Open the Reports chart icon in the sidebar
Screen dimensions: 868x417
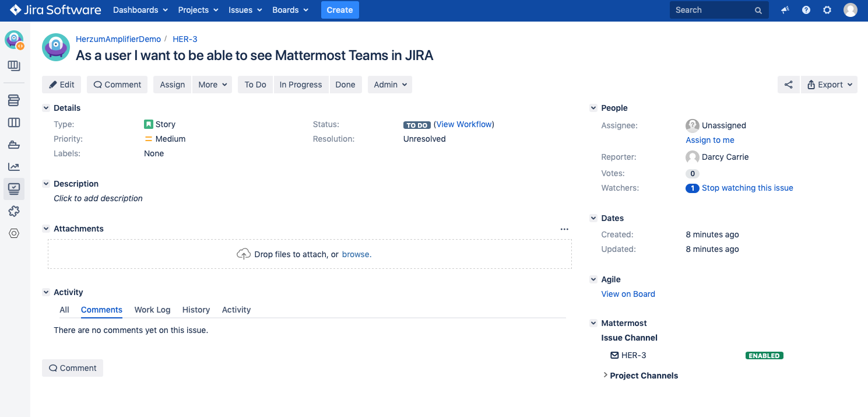[14, 167]
